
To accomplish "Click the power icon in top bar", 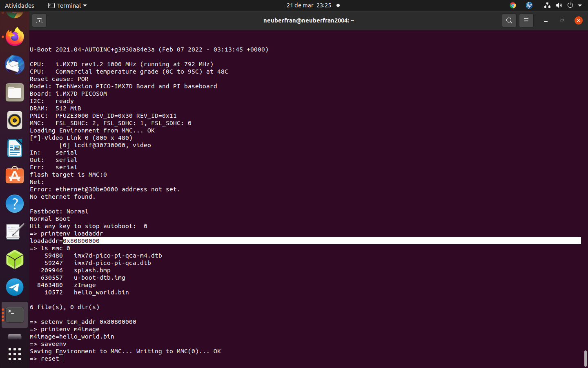I will pos(570,5).
